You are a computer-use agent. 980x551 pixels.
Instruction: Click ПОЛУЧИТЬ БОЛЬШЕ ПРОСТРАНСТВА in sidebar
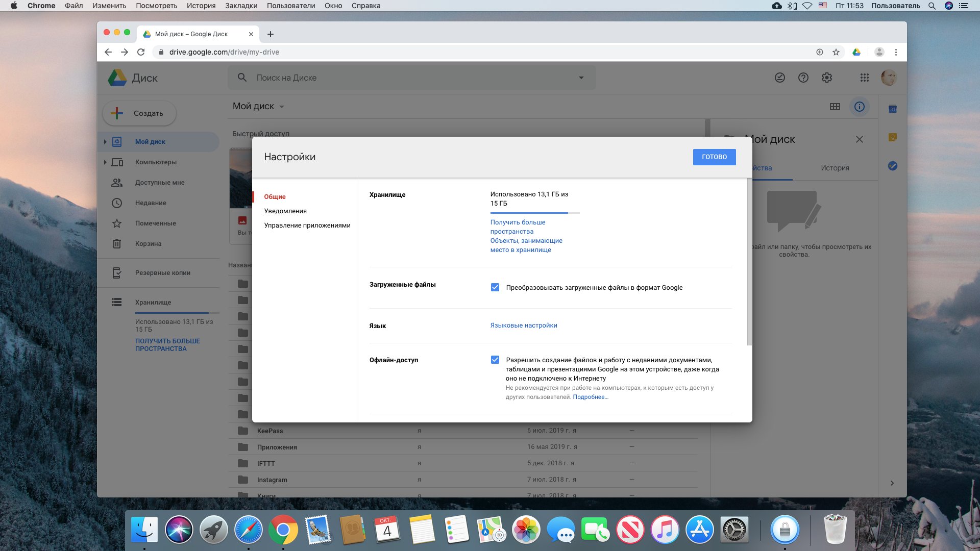[x=167, y=345]
